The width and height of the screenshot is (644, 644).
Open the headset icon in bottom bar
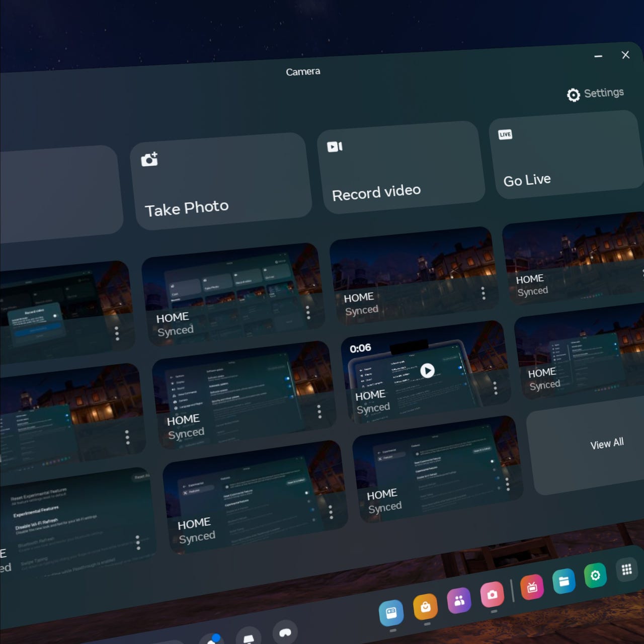[285, 632]
